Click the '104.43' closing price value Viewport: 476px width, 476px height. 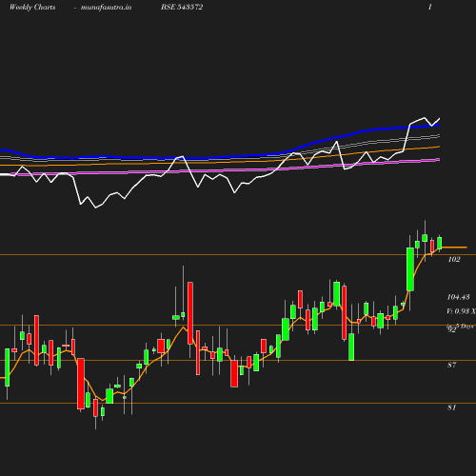[458, 297]
